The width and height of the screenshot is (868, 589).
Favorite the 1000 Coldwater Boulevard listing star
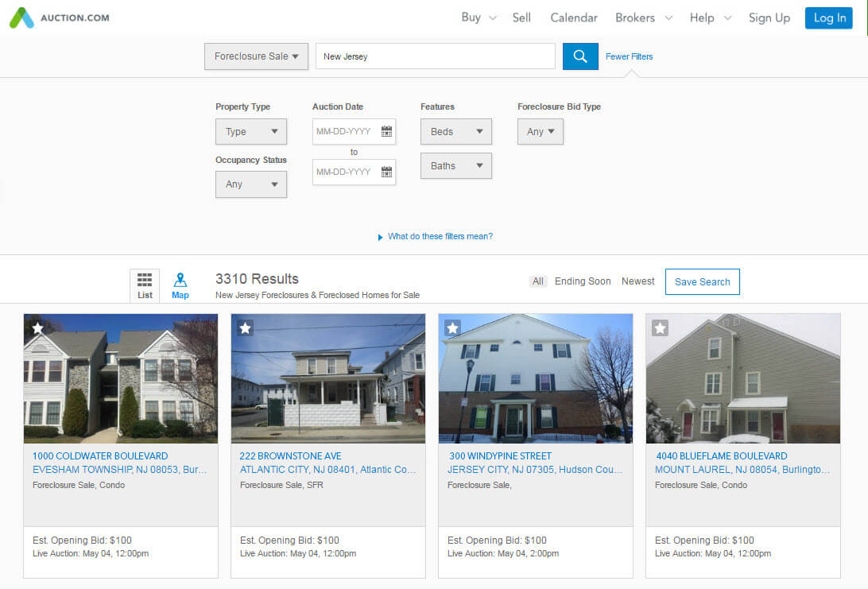coord(39,327)
